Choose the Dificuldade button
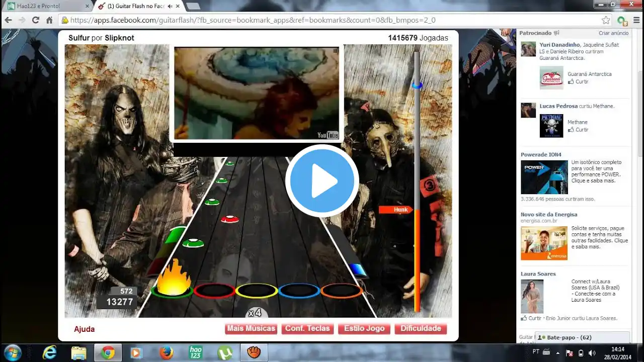The height and width of the screenshot is (362, 644). pos(421,328)
